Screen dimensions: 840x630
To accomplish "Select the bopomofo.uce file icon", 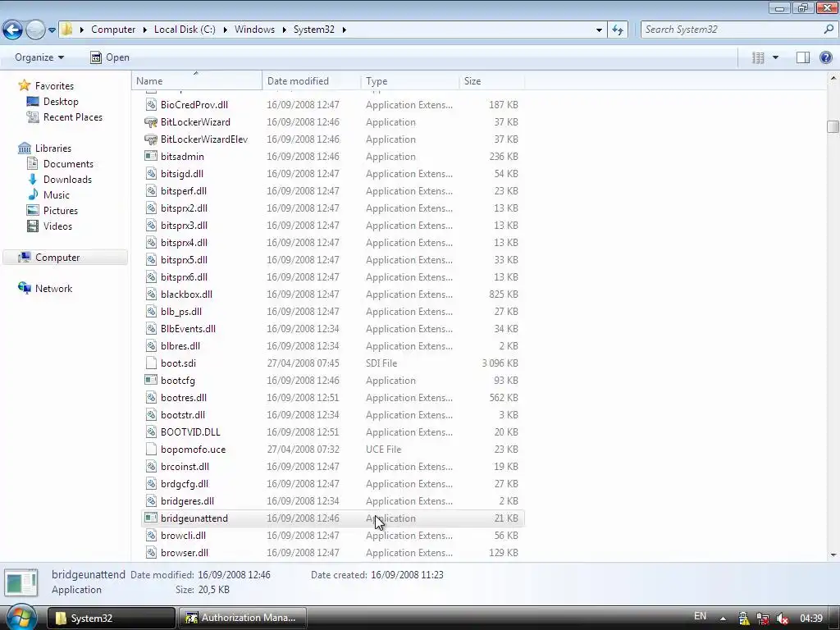I will tap(151, 449).
